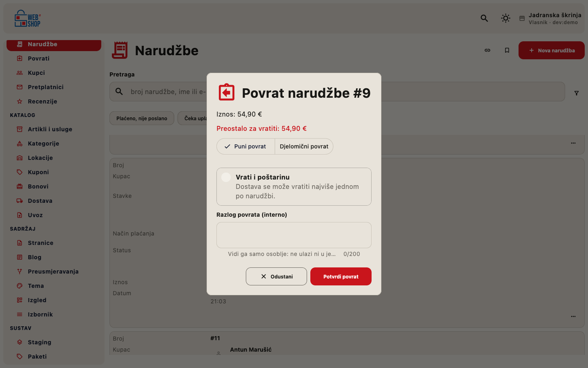Open Tema in the sidebar

tap(54, 286)
